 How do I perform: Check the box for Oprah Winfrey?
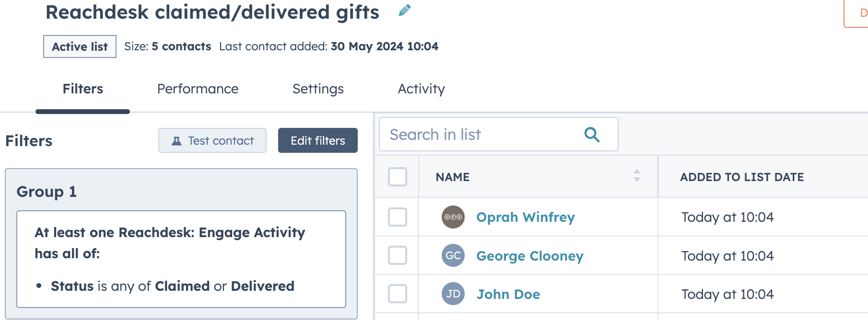[x=398, y=217]
